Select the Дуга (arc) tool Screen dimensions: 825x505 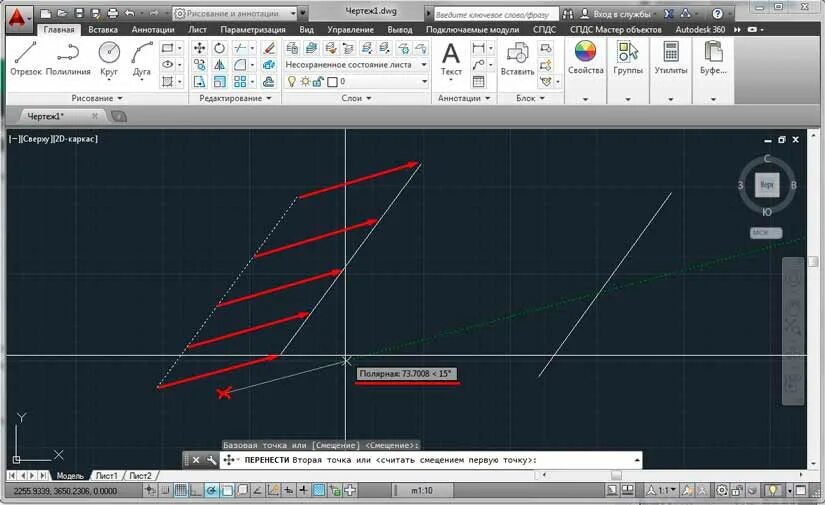pos(142,58)
